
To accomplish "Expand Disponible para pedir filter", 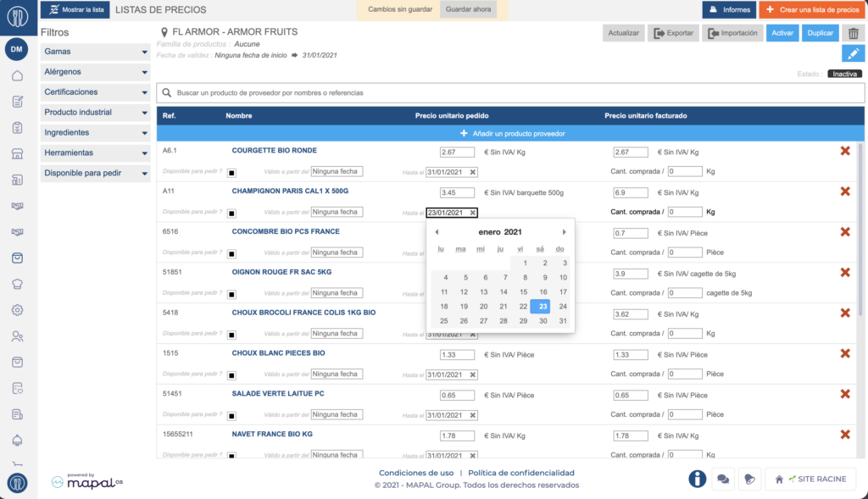I will click(x=95, y=173).
